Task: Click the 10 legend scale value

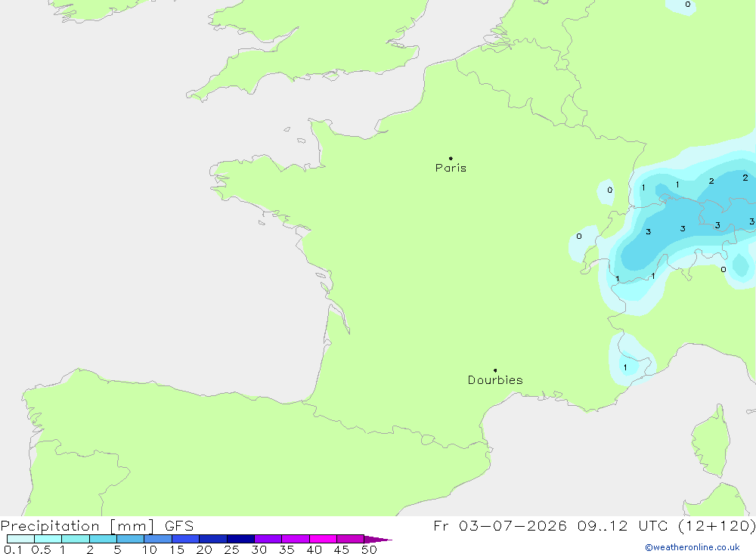Action: pos(150,549)
